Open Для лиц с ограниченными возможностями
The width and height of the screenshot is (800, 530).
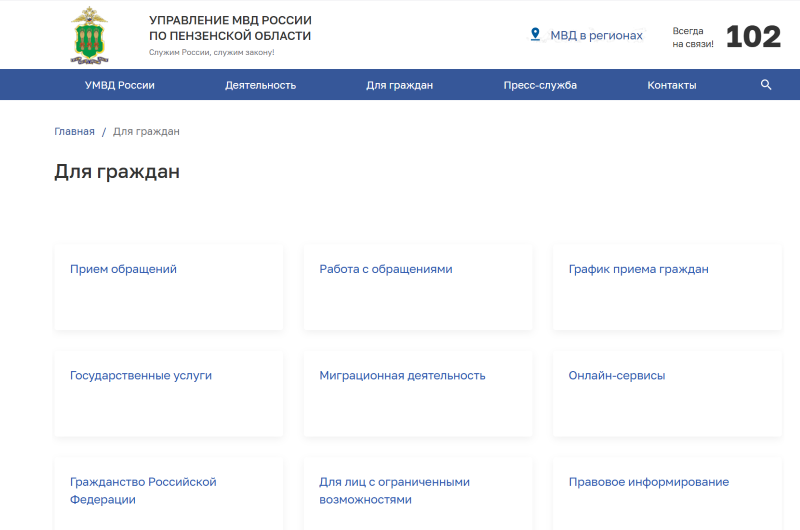[x=394, y=490]
